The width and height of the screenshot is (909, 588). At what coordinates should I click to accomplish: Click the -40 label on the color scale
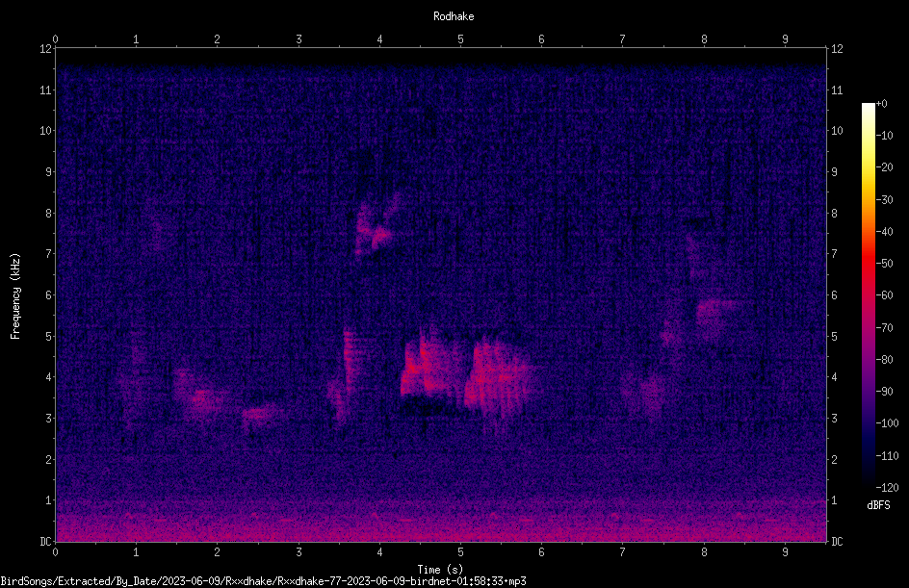[884, 232]
